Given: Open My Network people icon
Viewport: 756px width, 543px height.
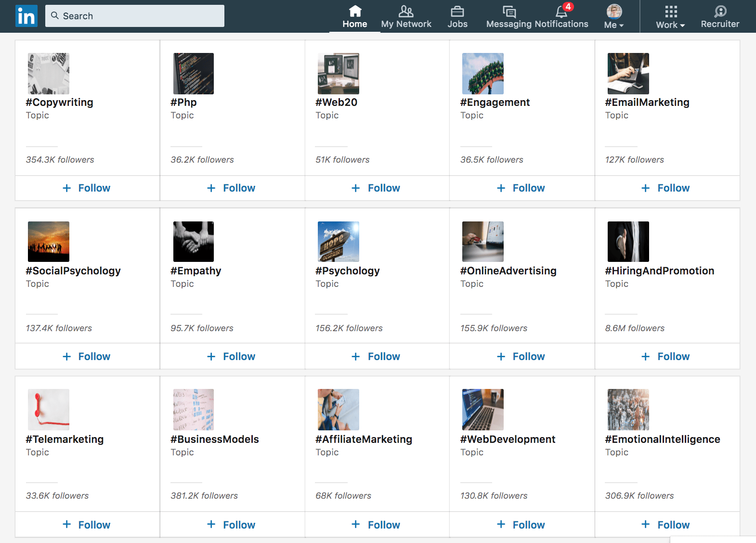Looking at the screenshot, I should 406,12.
